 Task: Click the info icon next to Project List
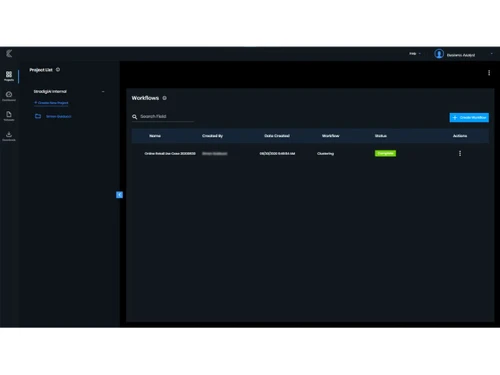click(58, 70)
